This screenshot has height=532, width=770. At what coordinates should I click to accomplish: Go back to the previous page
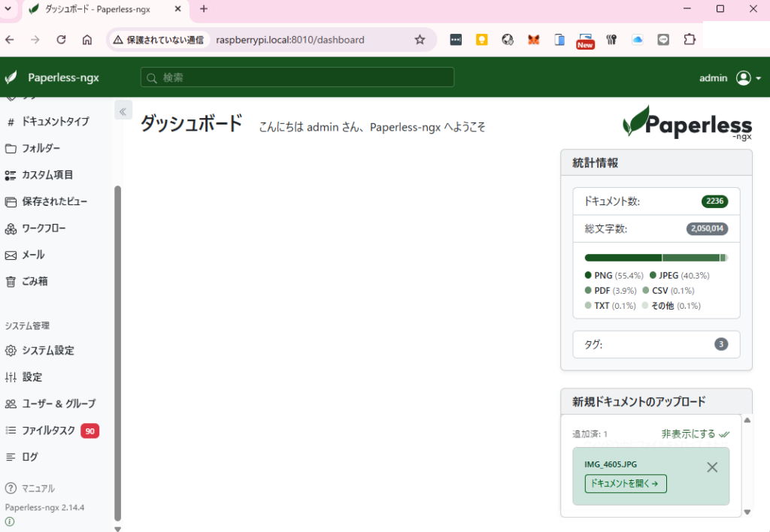tap(10, 40)
